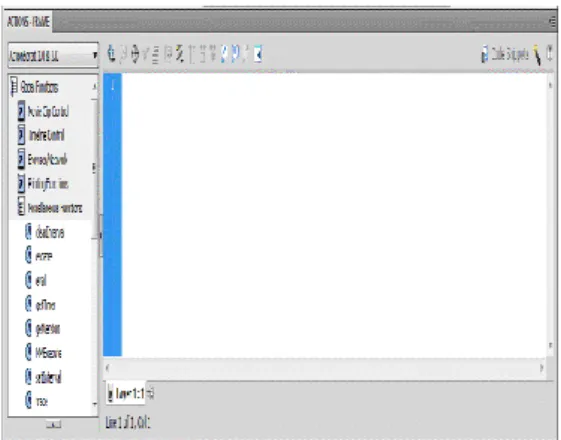Viewport: 561px width, 440px height.
Task: Expand the Timeline Control folder
Action: click(41, 136)
